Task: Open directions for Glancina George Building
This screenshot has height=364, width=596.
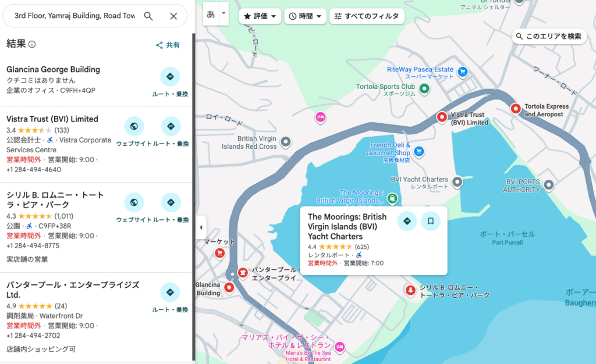Action: (x=170, y=77)
